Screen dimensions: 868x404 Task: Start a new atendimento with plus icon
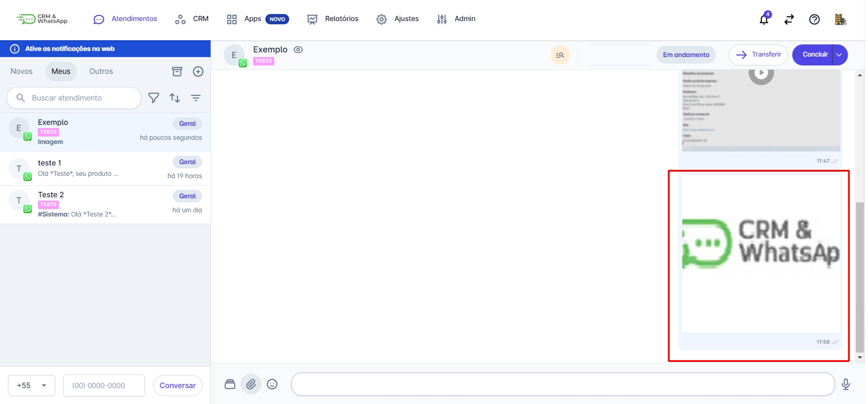[198, 72]
